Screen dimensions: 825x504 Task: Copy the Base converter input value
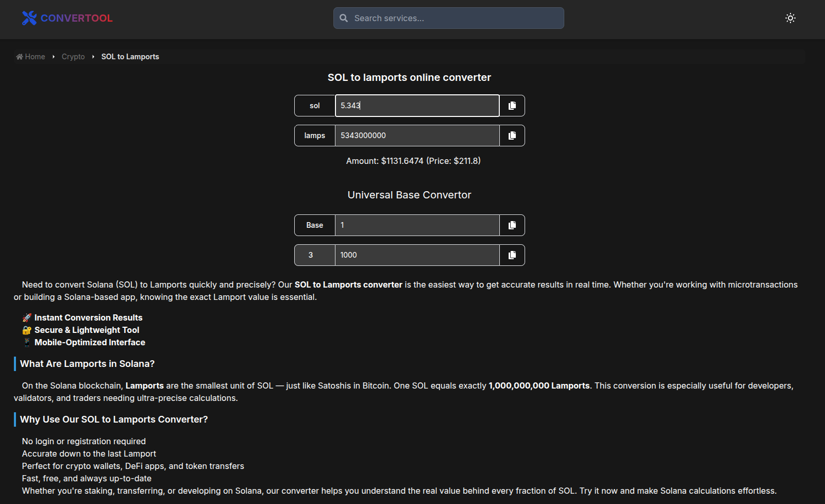pos(512,225)
